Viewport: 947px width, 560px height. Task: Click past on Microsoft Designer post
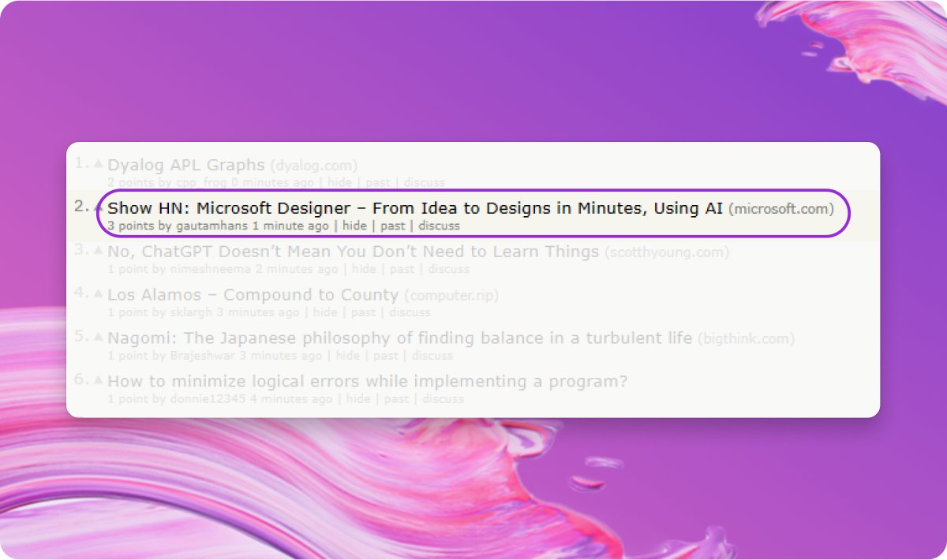[393, 226]
